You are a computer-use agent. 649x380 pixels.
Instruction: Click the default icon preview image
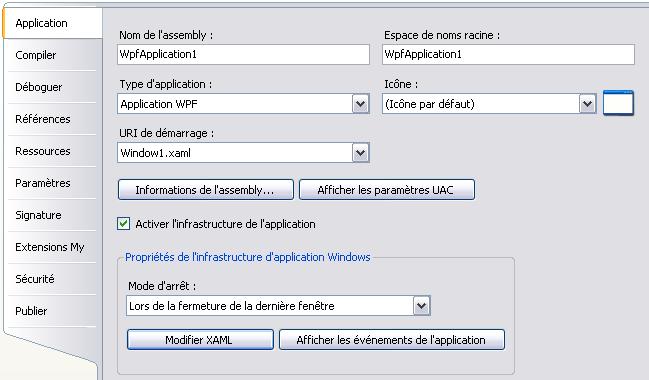point(618,103)
